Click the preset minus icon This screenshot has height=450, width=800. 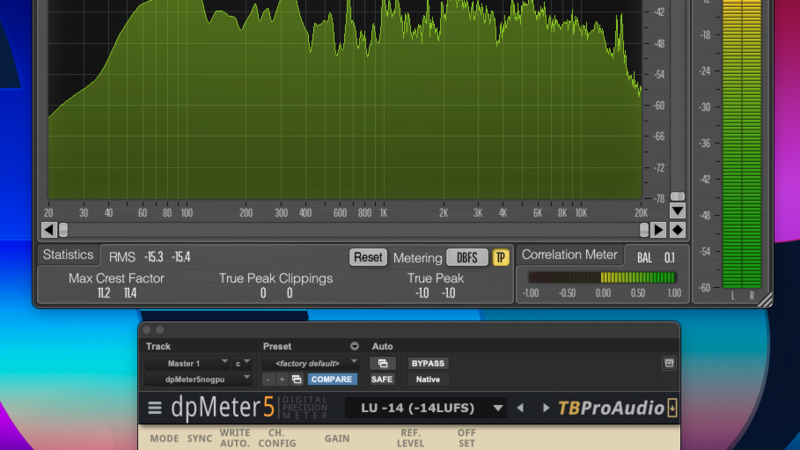(x=269, y=380)
